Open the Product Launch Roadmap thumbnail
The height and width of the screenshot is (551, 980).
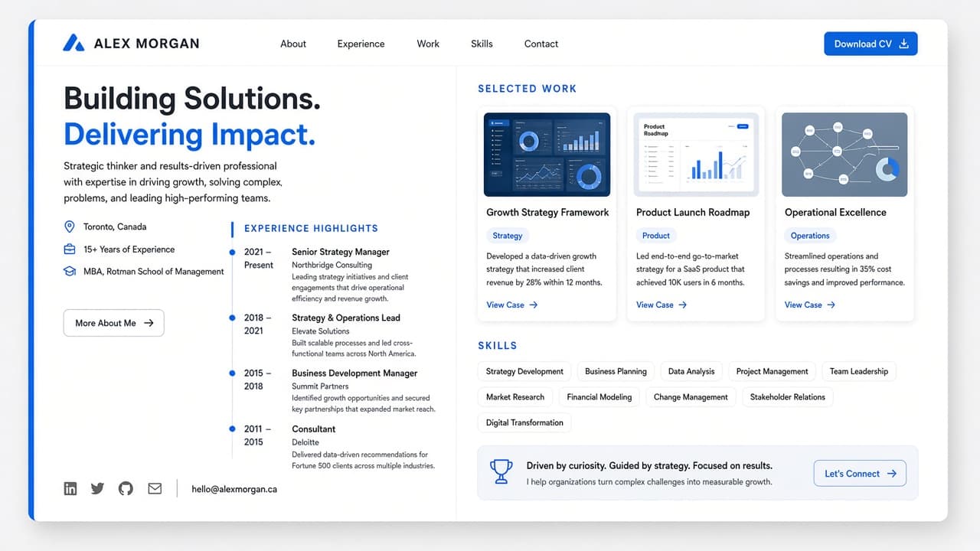pyautogui.click(x=696, y=155)
